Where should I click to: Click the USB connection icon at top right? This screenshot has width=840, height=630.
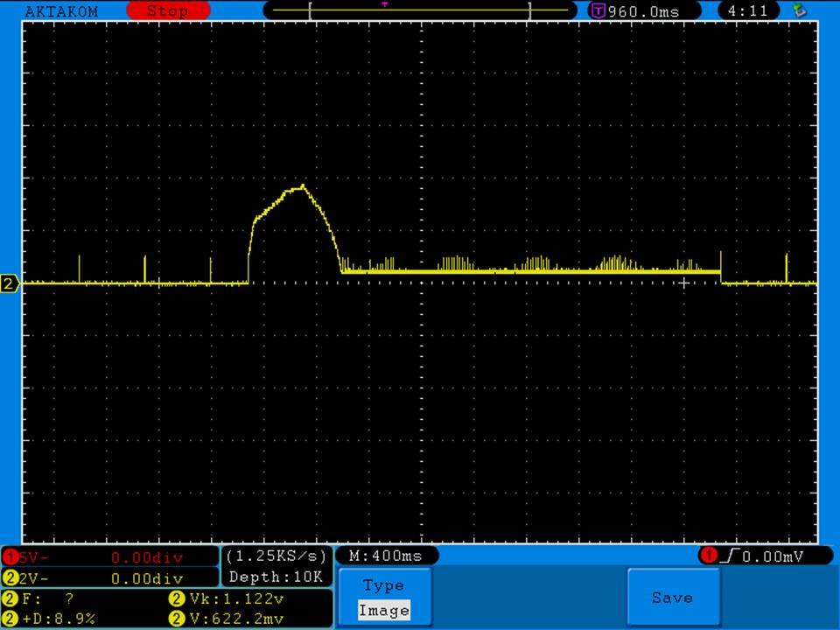[798, 10]
